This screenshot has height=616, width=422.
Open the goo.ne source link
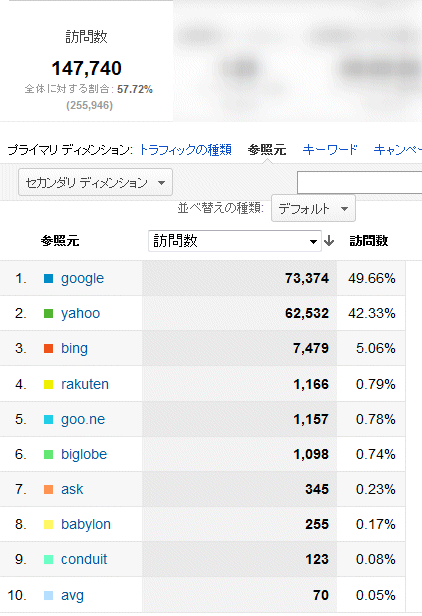(83, 419)
